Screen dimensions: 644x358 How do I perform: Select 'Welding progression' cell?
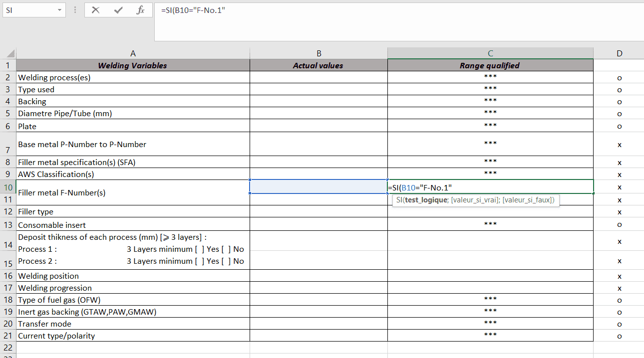tap(133, 288)
